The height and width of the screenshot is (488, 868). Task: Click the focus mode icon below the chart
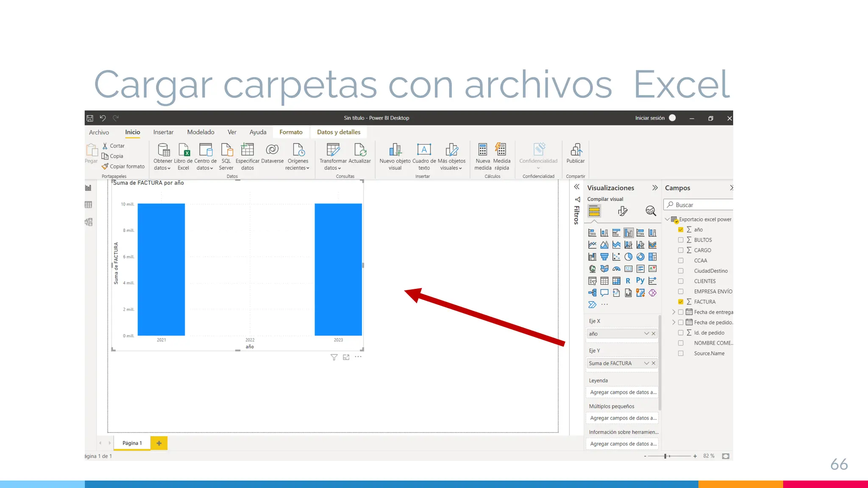346,357
